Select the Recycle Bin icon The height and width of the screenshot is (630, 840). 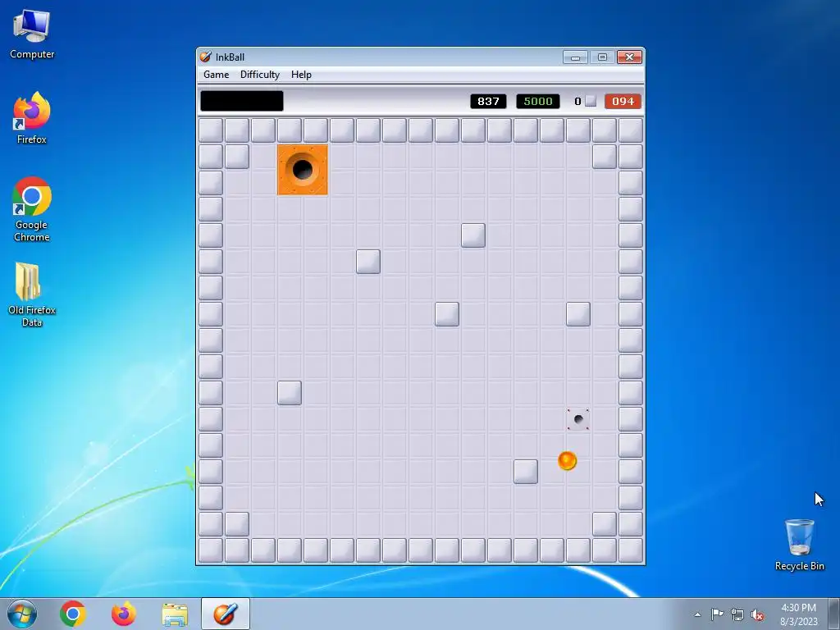click(x=799, y=545)
